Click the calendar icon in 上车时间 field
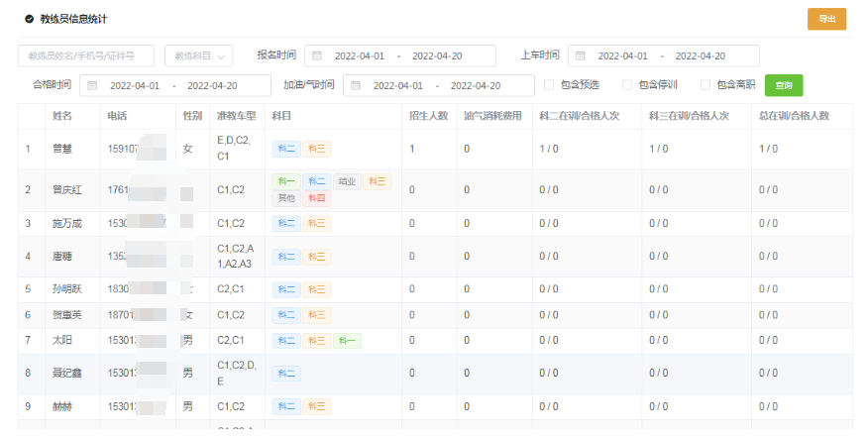Screen dimensions: 868x437 [581, 56]
